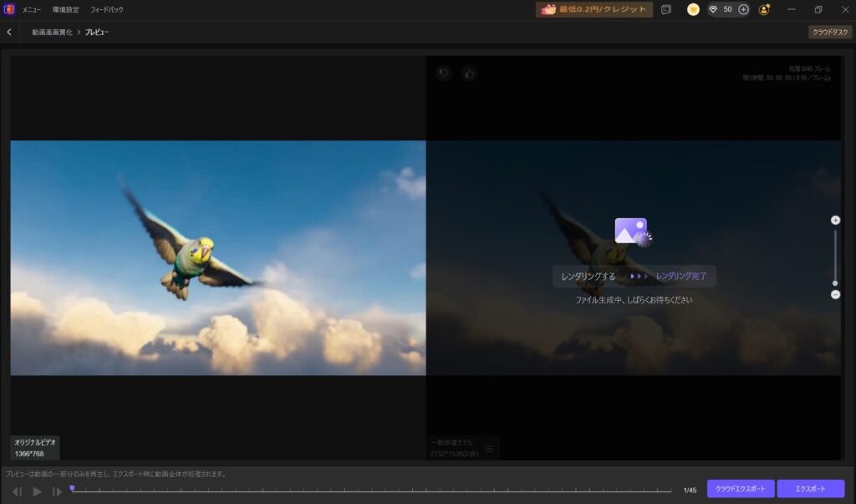Click the クラウドエクスポート button
The width and height of the screenshot is (856, 504).
point(741,489)
